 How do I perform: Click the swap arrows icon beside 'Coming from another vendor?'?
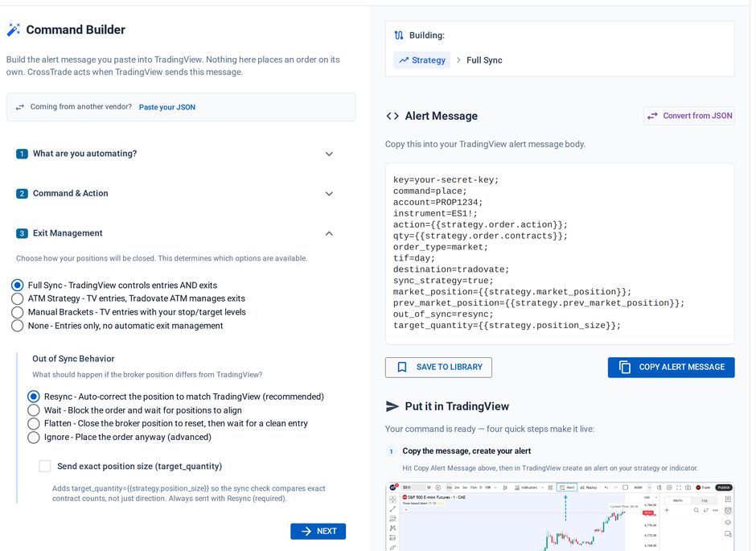[20, 107]
